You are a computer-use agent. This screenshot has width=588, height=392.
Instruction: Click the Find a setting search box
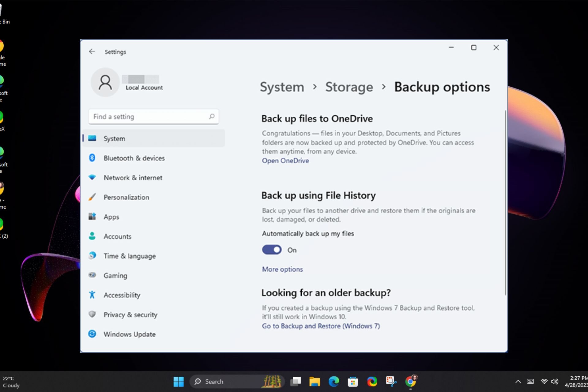point(154,117)
